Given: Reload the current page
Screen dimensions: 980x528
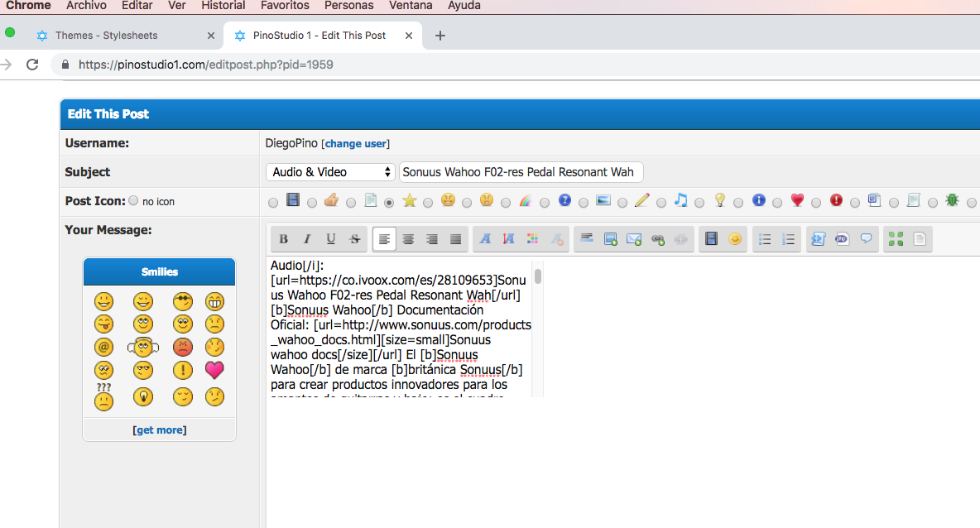Looking at the screenshot, I should click(x=32, y=65).
